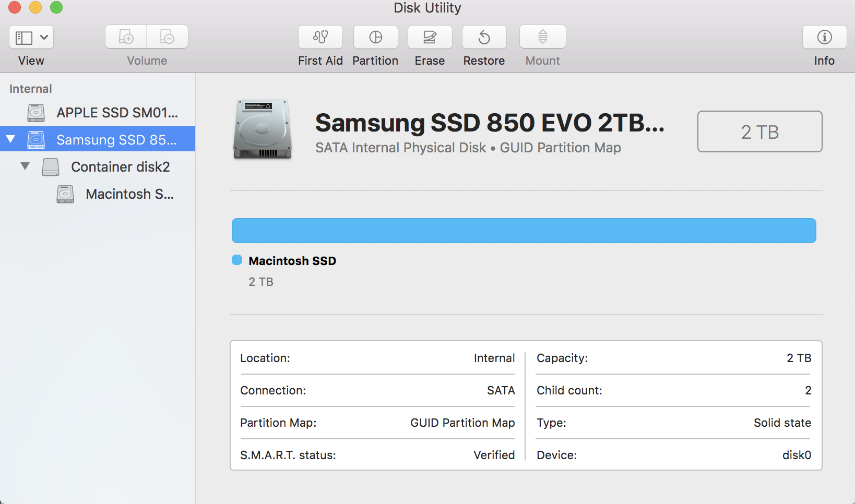Screen dimensions: 855x504
Task: Click the GUID Partition Map table value
Action: tap(462, 423)
